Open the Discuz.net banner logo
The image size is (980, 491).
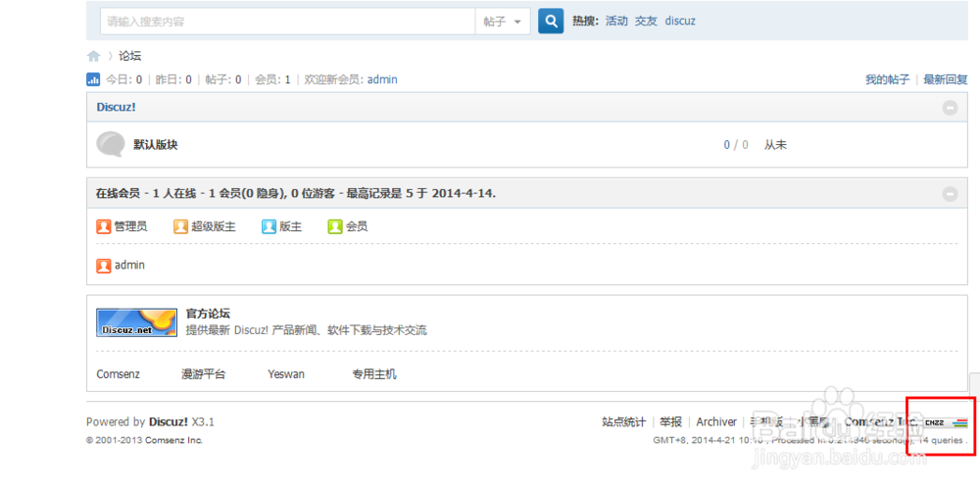tap(136, 322)
